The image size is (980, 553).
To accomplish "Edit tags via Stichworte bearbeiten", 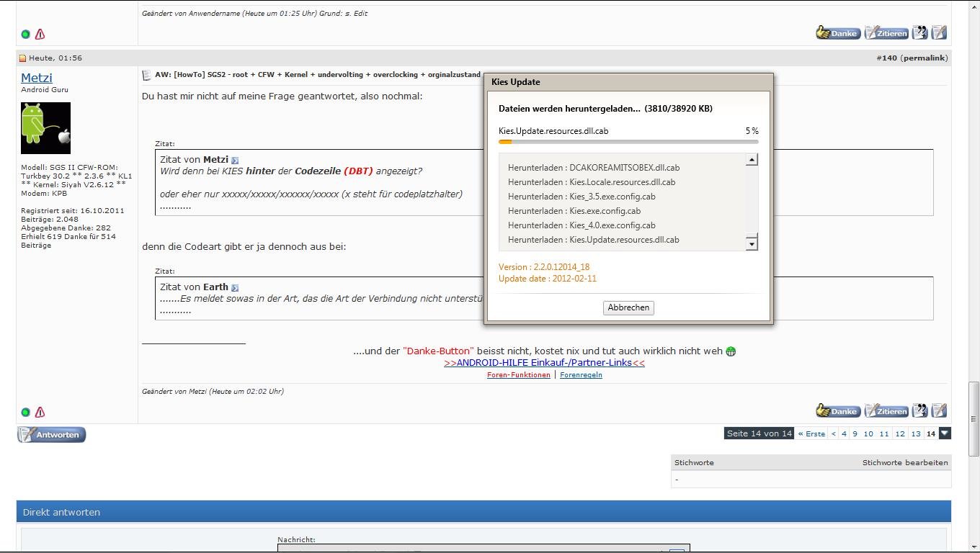I will (x=905, y=462).
